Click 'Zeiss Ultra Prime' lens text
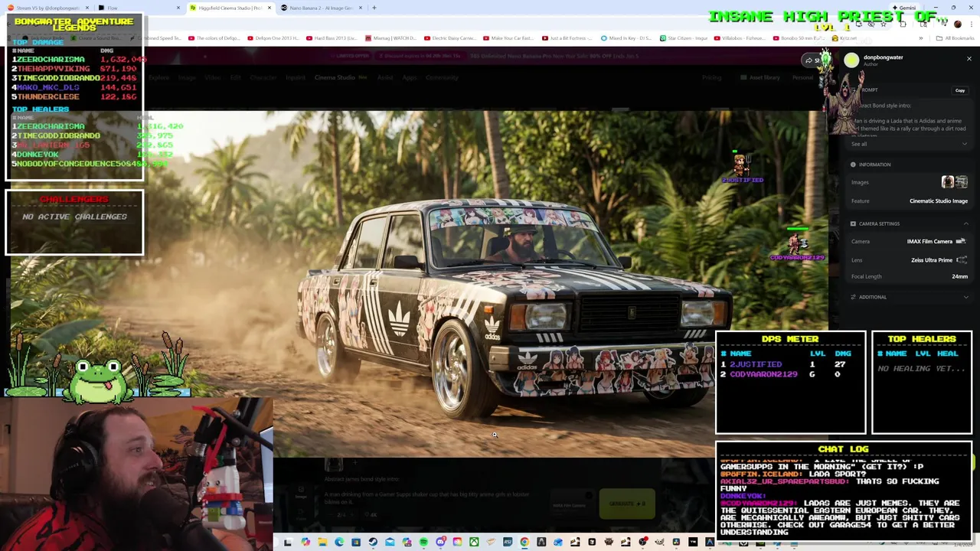Image resolution: width=980 pixels, height=551 pixels. click(932, 260)
